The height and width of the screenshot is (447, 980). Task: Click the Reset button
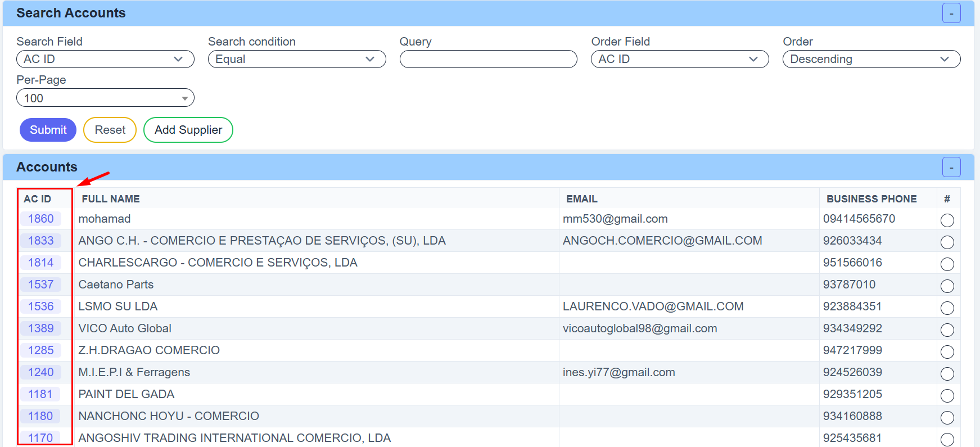pyautogui.click(x=110, y=130)
